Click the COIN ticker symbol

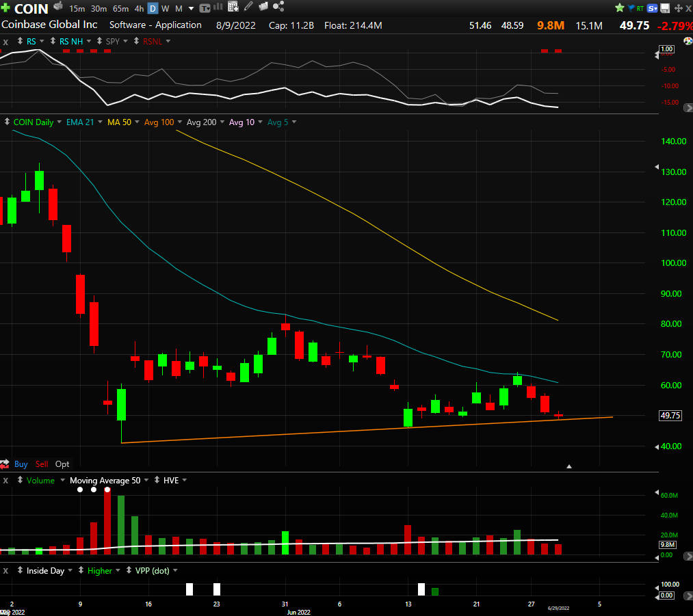pos(31,8)
